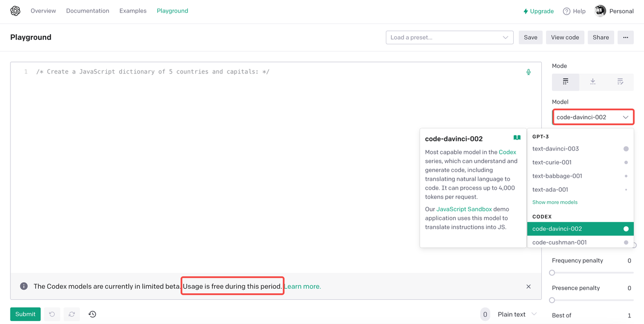
Task: Choose text-davinci-003 from the model list
Action: point(580,149)
